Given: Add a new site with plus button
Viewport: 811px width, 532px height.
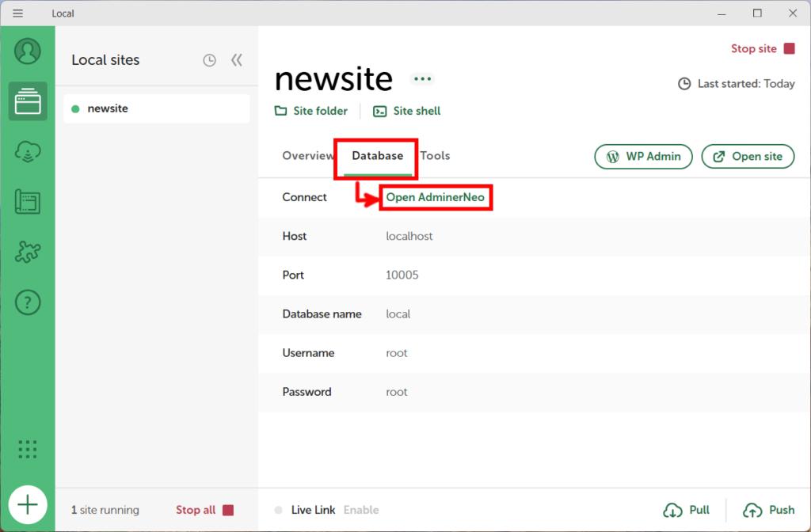Looking at the screenshot, I should pyautogui.click(x=28, y=504).
